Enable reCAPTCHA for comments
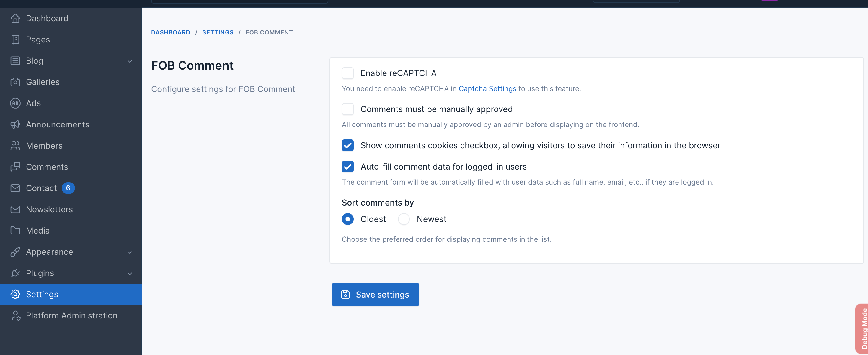The image size is (868, 355). (348, 73)
